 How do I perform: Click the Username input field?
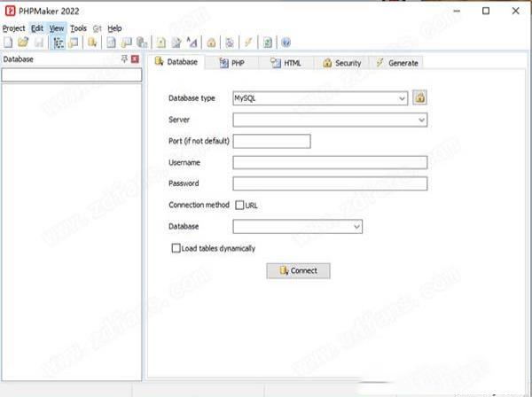[x=330, y=162]
